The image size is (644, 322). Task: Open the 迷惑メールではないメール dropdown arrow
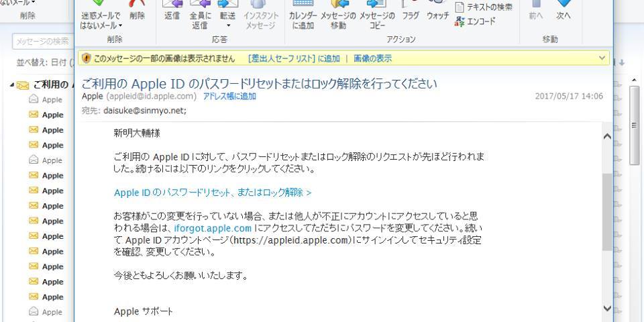(120, 25)
